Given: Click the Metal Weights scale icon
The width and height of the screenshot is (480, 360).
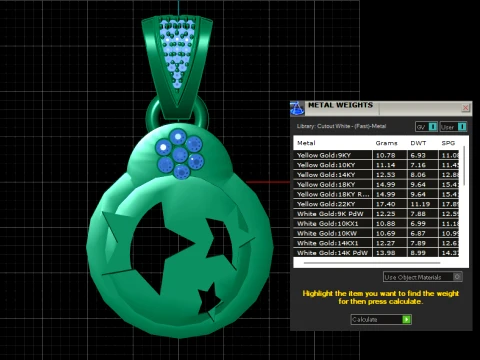Looking at the screenshot, I should pos(297,108).
